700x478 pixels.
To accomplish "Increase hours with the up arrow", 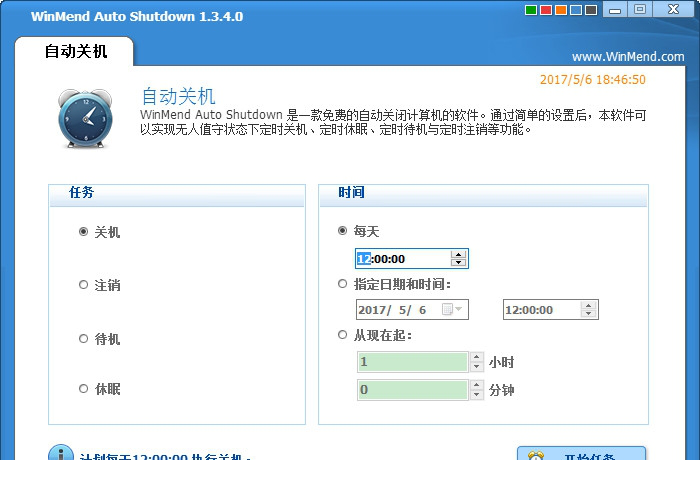I will pos(476,357).
